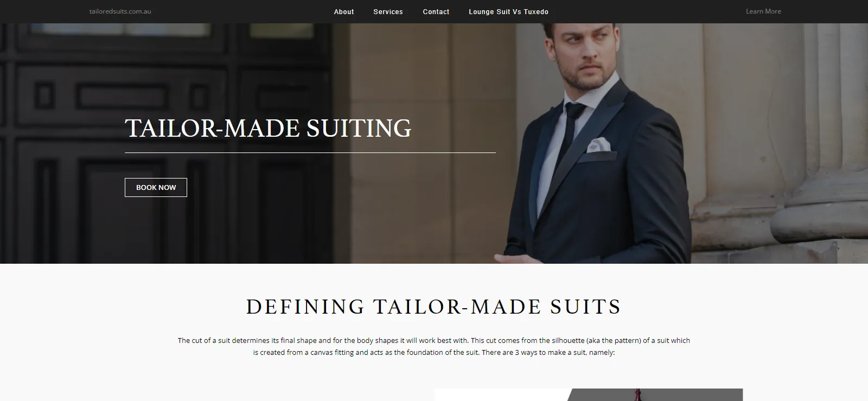Go to the Contact page
This screenshot has height=401, width=868.
coord(436,11)
